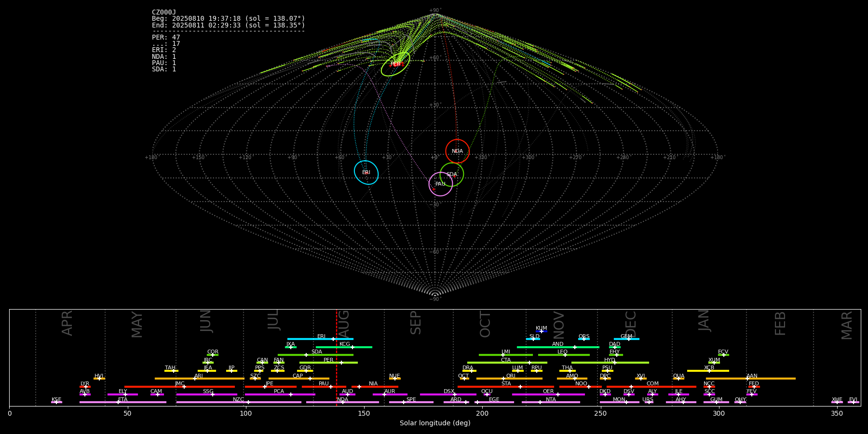This screenshot has height=434, width=868.
Task: Click the LYR shower label in timeline
Action: click(x=85, y=384)
